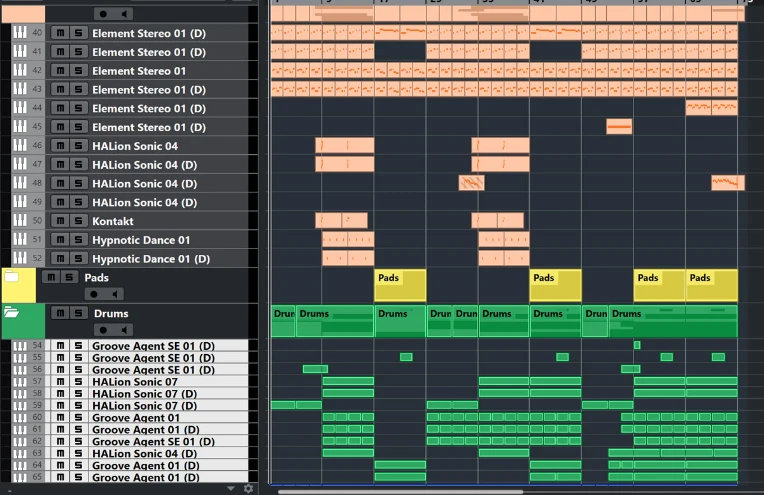Open the dropdown arrow beside the settings gear

pos(231,489)
